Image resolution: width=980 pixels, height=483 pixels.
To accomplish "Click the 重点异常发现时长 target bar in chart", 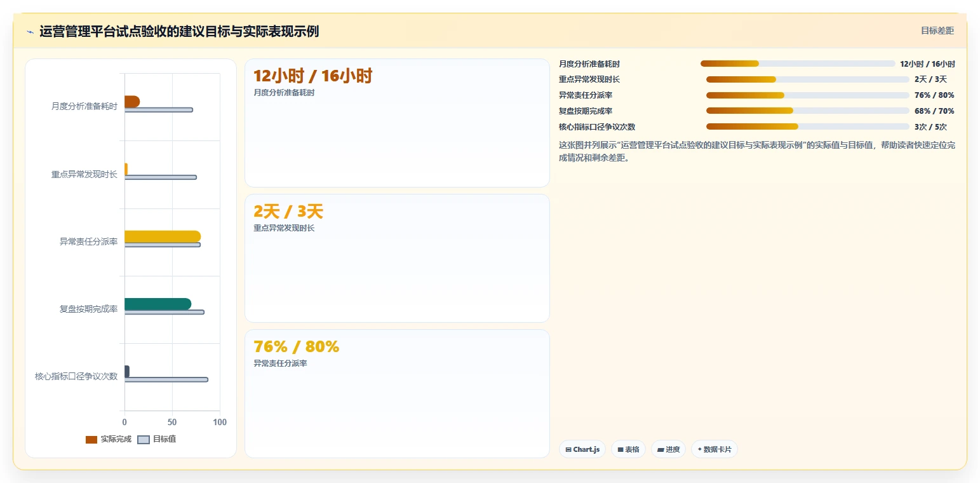I will click(161, 177).
